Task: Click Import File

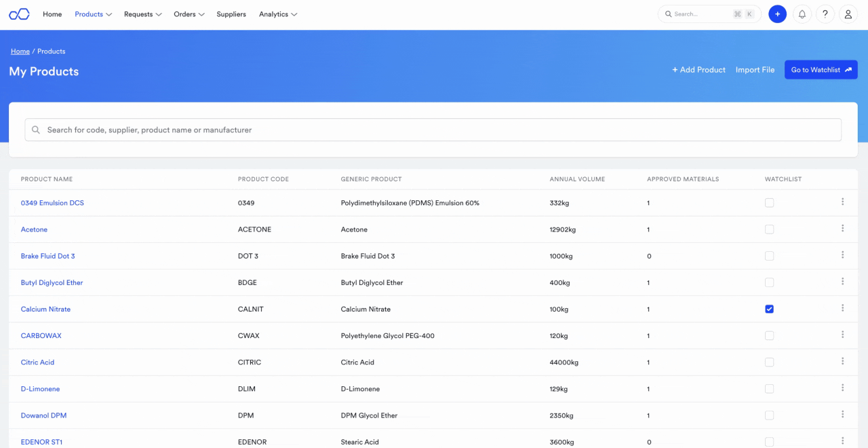Action: tap(755, 70)
